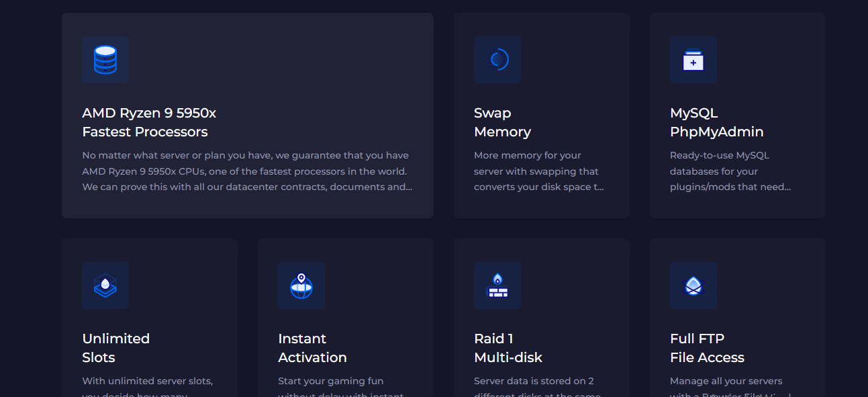Select the 'AMD Ryzen 9 5950x Fastest Processors' heading
The height and width of the screenshot is (397, 868).
149,122
